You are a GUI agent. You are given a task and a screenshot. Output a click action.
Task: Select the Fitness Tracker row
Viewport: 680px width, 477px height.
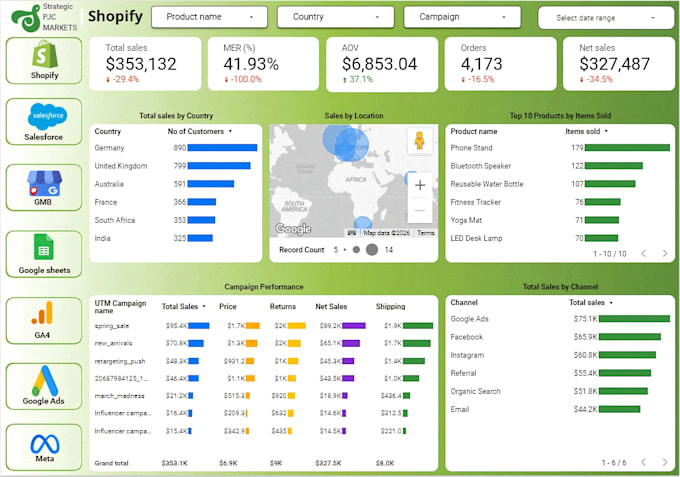tap(560, 202)
